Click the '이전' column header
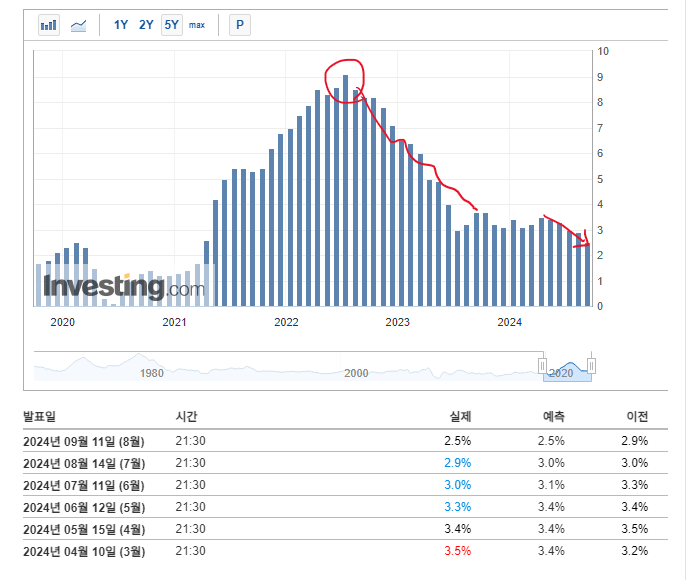Image resolution: width=695 pixels, height=580 pixels. click(x=637, y=416)
